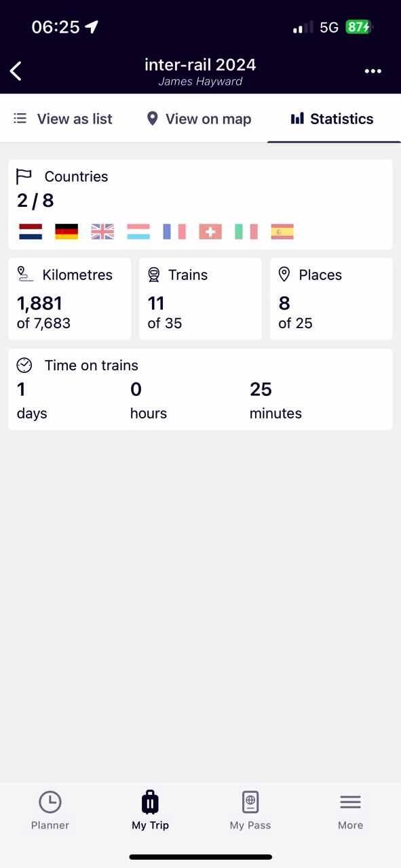Viewport: 401px width, 868px height.
Task: Tap the Switzerland flag icon
Action: [x=210, y=232]
